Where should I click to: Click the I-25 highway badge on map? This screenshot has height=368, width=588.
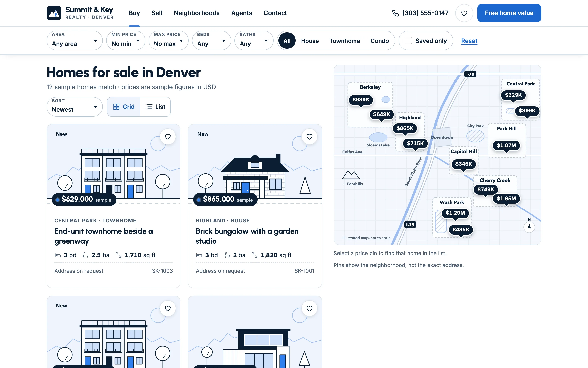[x=410, y=225]
